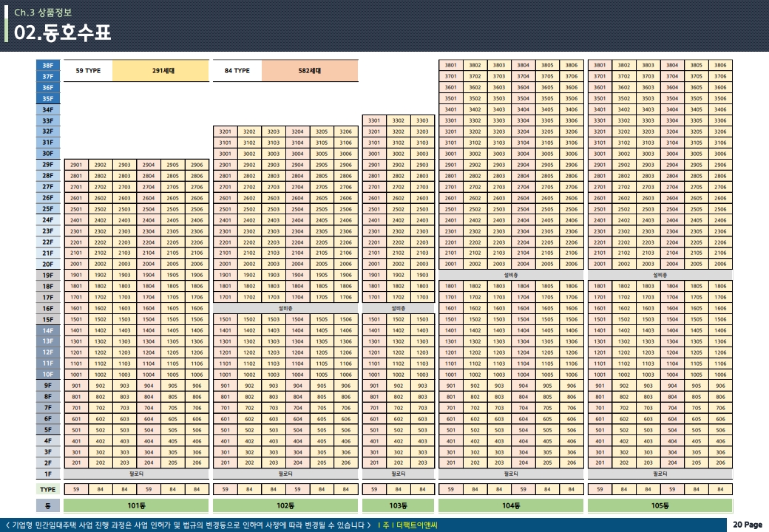The image size is (769, 532).
Task: Click the '필로티' row under 103동
Action: [x=399, y=474]
